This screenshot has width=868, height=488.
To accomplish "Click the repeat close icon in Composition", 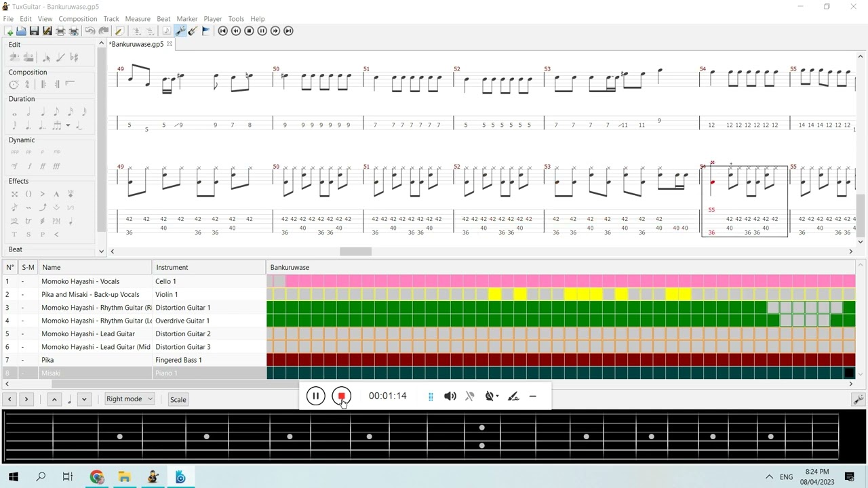I will [57, 85].
